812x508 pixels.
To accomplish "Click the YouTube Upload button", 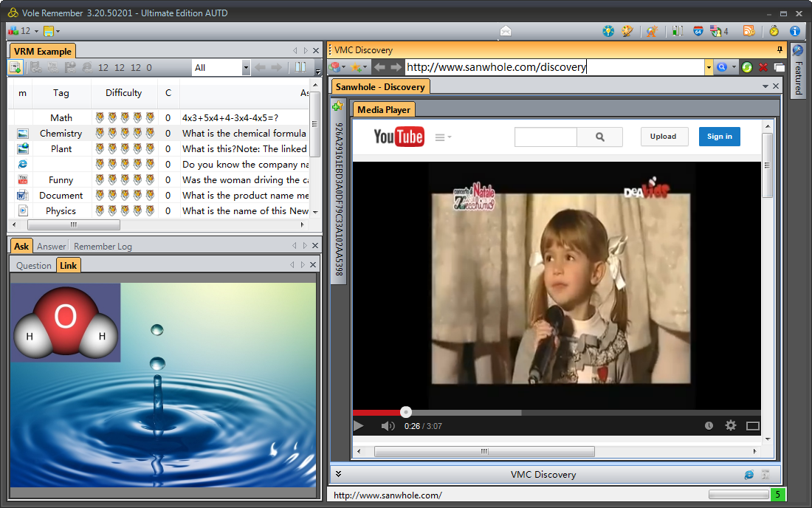I will (664, 137).
